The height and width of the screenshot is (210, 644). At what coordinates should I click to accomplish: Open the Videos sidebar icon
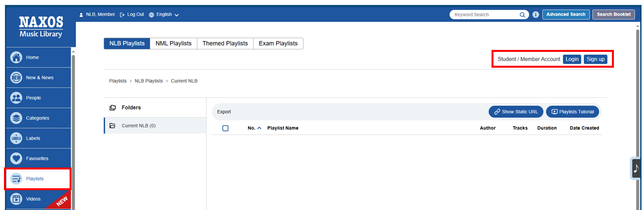[16, 199]
